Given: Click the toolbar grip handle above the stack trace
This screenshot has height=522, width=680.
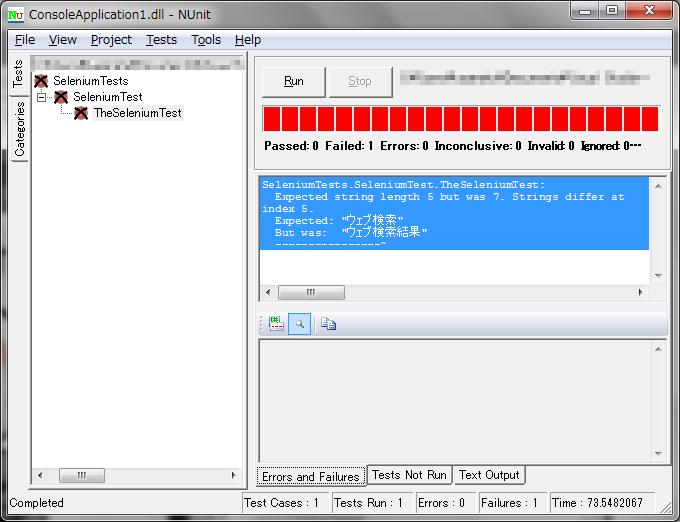Looking at the screenshot, I should pos(261,324).
